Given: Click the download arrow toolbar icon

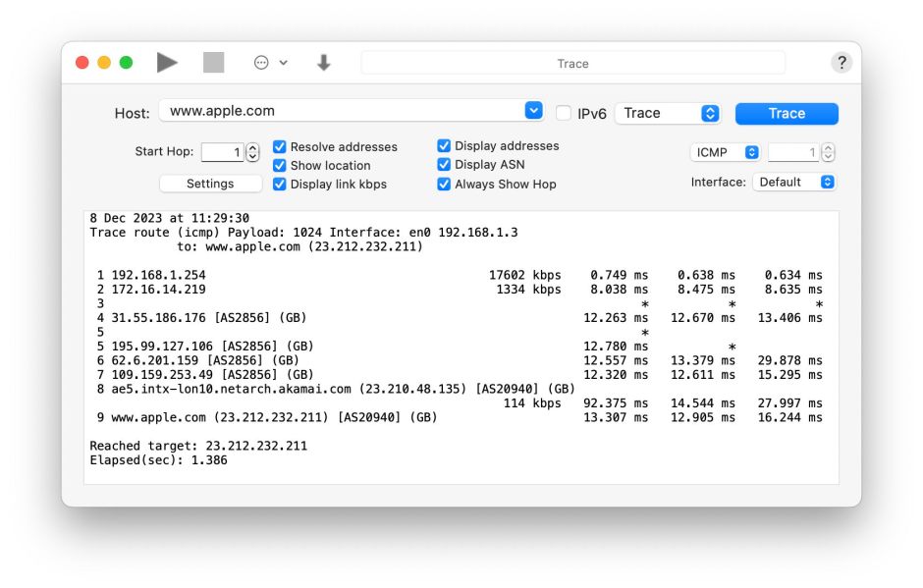Looking at the screenshot, I should 323,63.
